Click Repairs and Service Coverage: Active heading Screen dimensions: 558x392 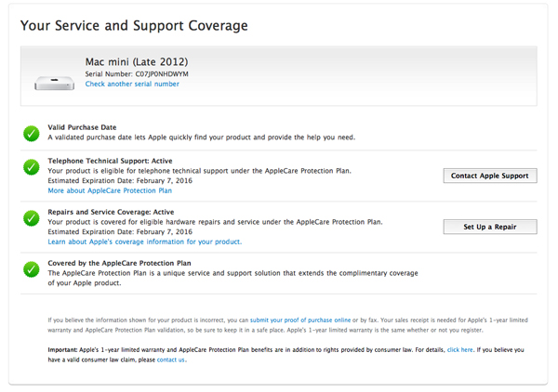(x=111, y=212)
